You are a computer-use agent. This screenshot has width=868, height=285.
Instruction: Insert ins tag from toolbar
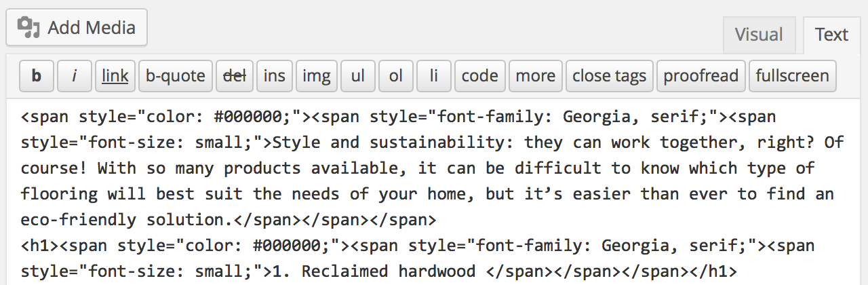(275, 76)
